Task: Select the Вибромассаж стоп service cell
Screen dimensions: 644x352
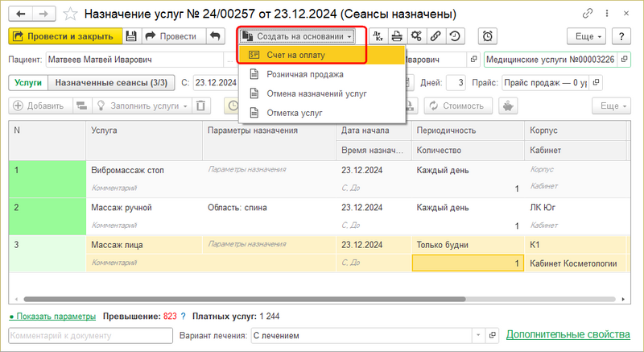Action: (144, 170)
